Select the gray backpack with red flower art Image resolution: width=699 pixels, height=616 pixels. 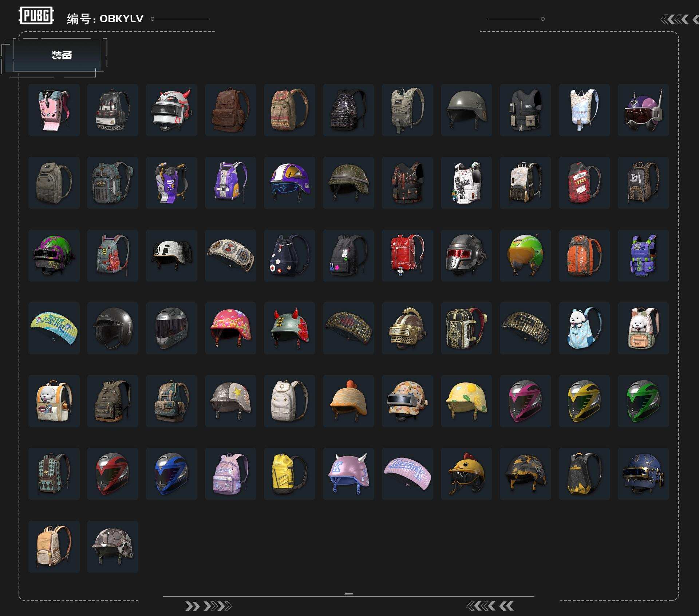click(112, 255)
